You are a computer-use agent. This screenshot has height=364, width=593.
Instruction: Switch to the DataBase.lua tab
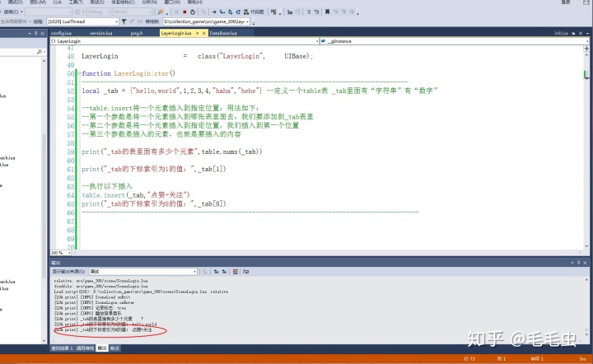(223, 33)
